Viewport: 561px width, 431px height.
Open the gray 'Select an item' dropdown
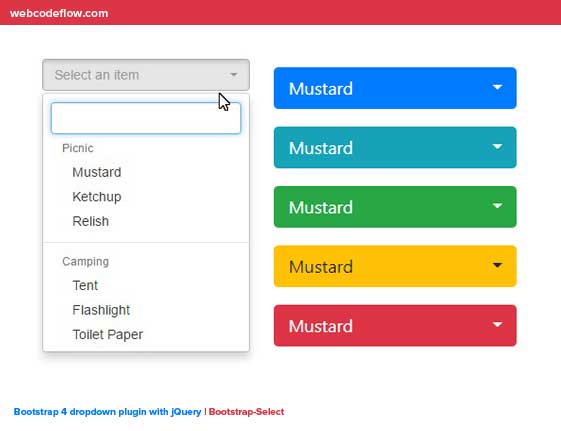(x=146, y=75)
